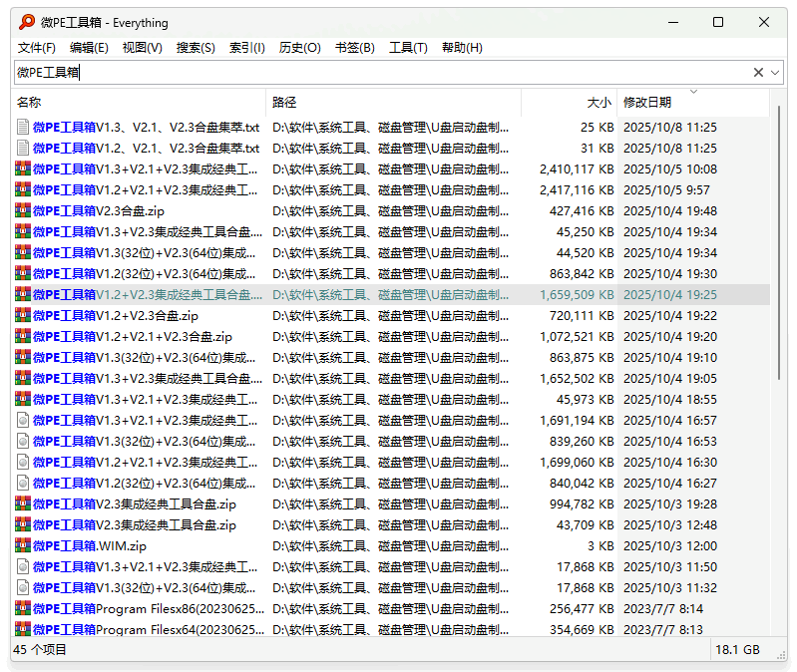Click the disc image icon of the 2025/10/3 11:32 file
Screen dimensions: 797x672
pos(23,587)
